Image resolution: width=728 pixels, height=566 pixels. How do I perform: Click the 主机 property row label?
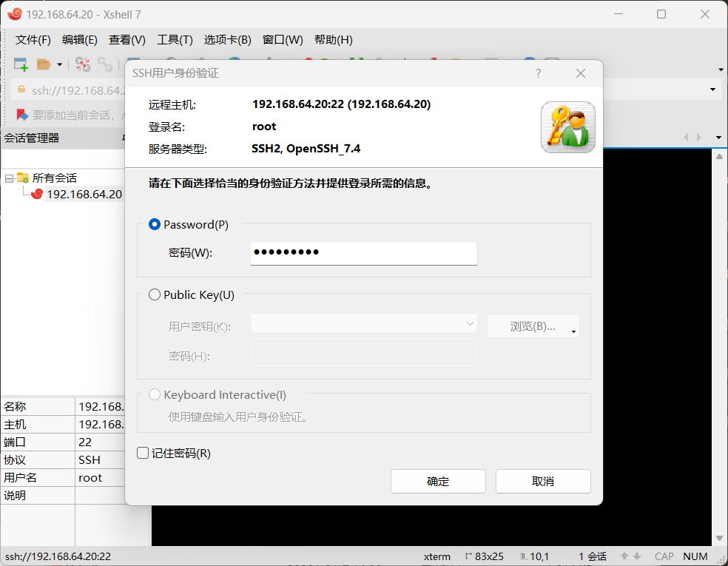[15, 425]
